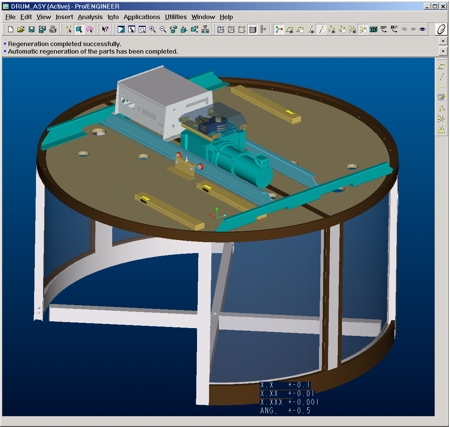450x427 pixels.
Task: Click the zoom out magnifier icon
Action: click(x=163, y=30)
